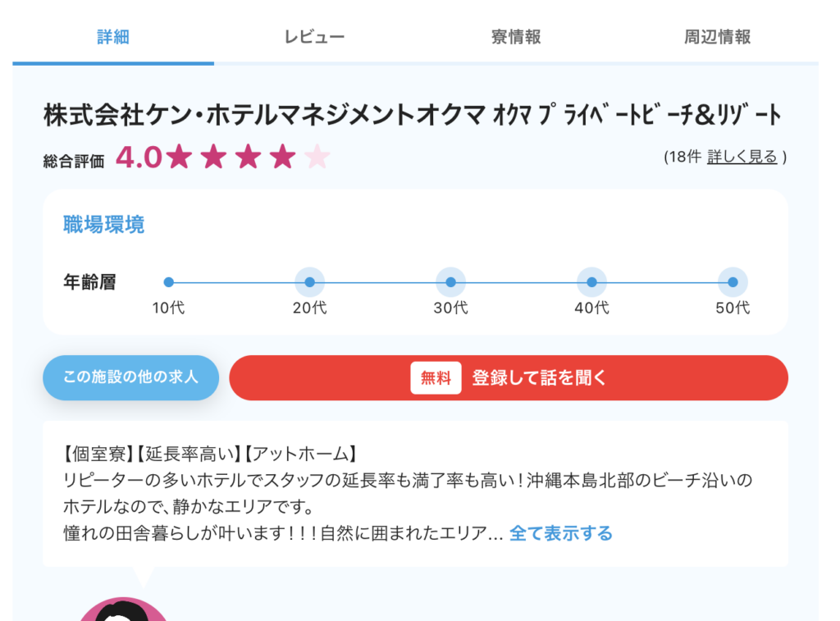Click the 無料 badge on register button
The width and height of the screenshot is (840, 621).
[x=436, y=377]
